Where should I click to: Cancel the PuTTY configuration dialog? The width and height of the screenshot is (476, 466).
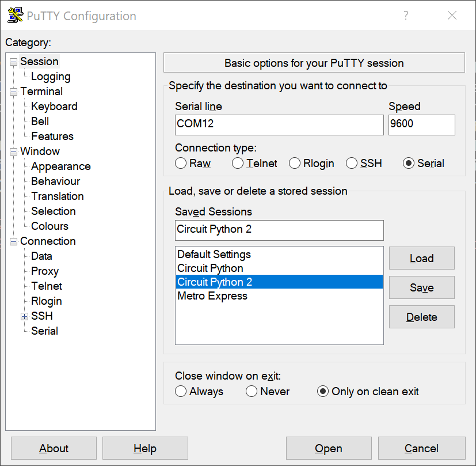[x=421, y=448]
